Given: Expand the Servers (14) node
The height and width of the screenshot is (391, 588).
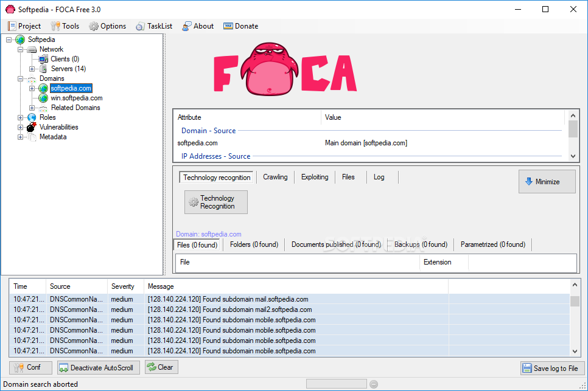Looking at the screenshot, I should [32, 69].
